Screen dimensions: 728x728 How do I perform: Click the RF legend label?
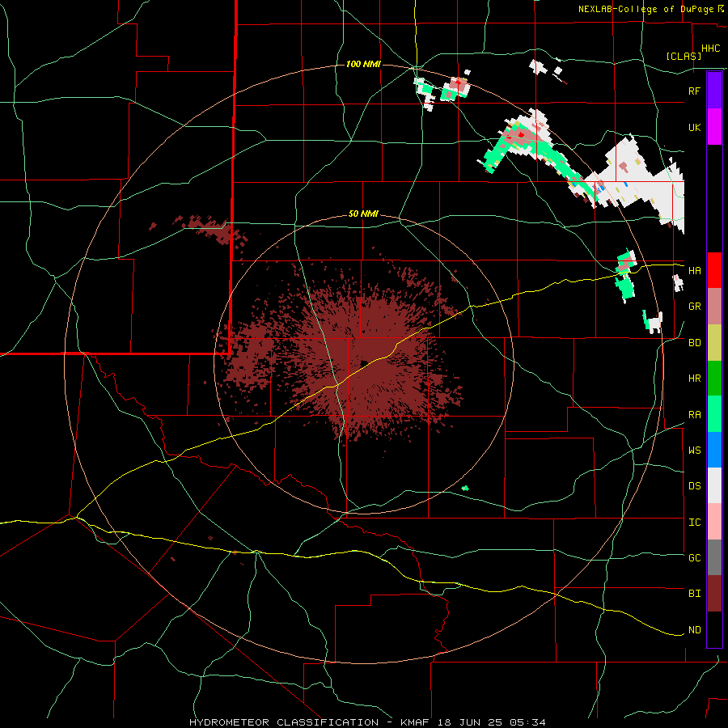pos(694,91)
